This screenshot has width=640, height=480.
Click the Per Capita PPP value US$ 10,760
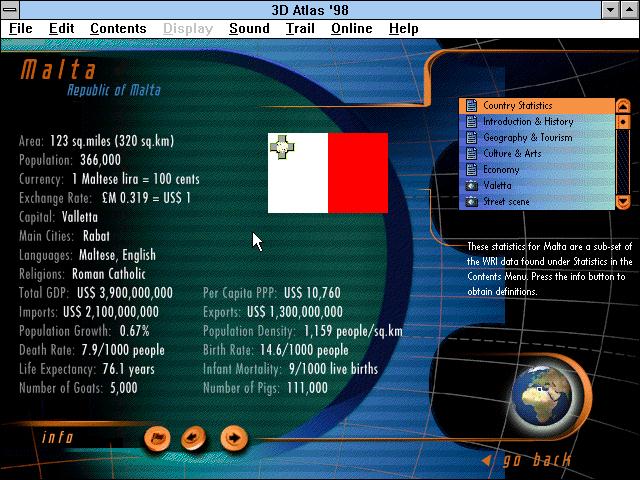(312, 293)
